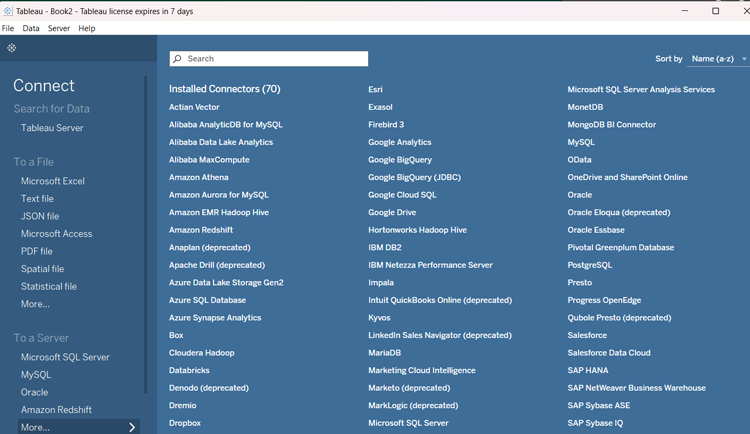
Task: Collapse connectors list using More arrow
Action: pos(132,427)
